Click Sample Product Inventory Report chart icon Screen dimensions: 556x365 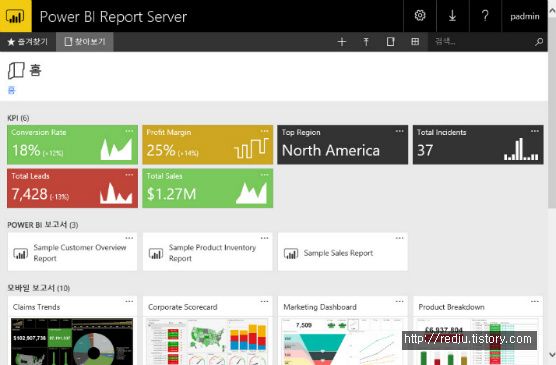click(x=156, y=253)
